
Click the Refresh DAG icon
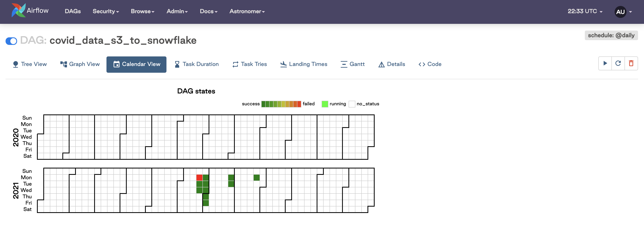(618, 63)
